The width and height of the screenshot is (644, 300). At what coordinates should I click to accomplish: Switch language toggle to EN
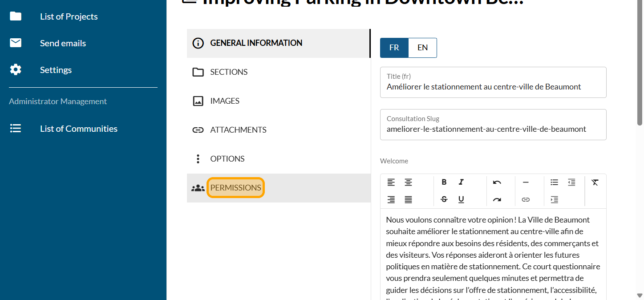click(422, 48)
